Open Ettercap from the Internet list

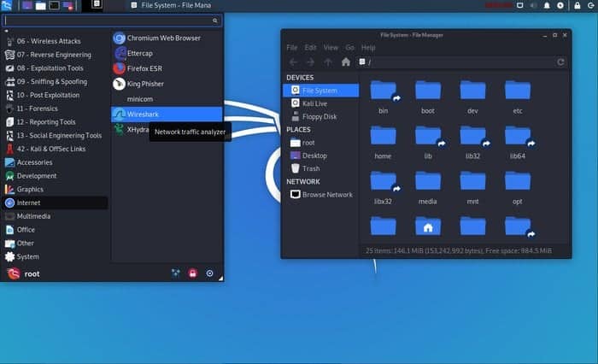click(x=167, y=54)
